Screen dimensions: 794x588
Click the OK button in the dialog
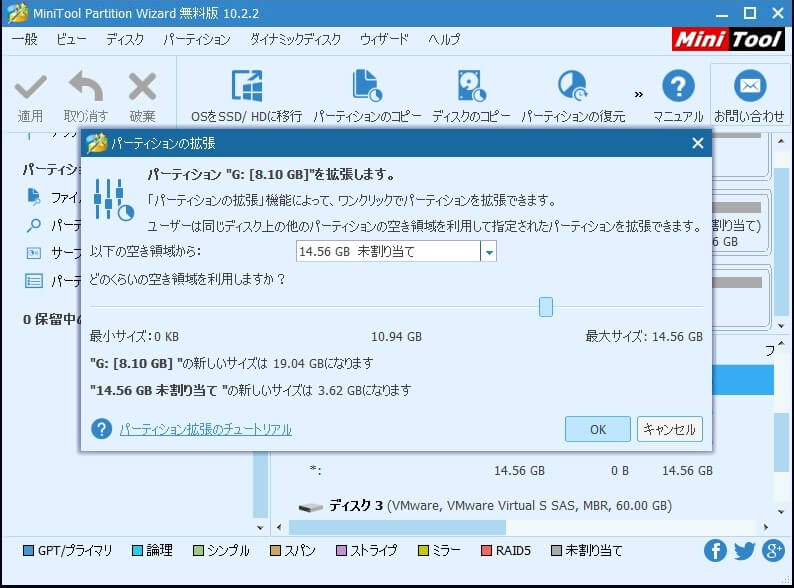598,429
